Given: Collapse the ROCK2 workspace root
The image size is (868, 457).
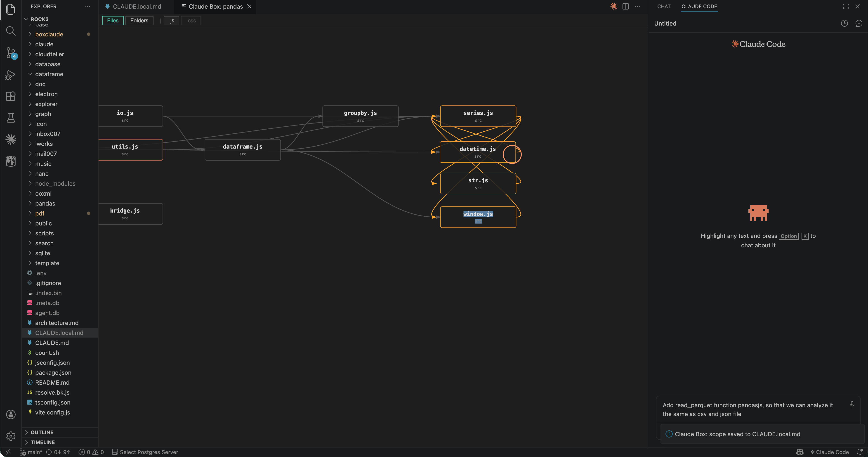Looking at the screenshot, I should point(60,19).
